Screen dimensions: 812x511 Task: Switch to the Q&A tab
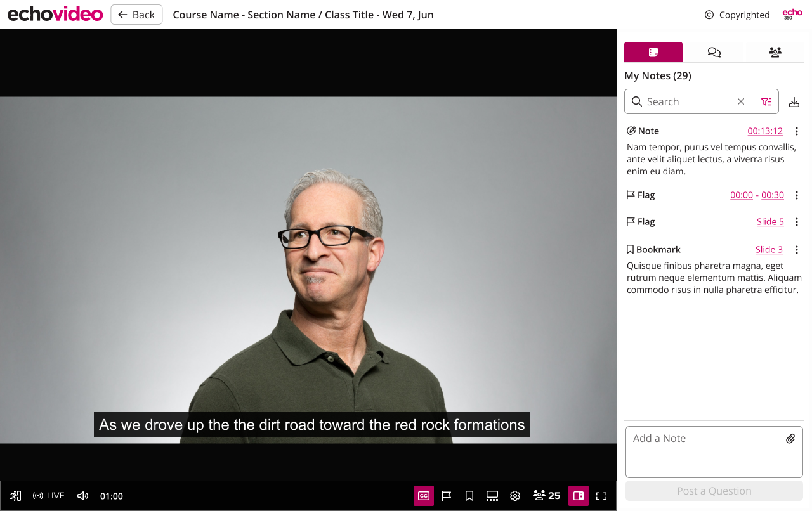click(714, 52)
